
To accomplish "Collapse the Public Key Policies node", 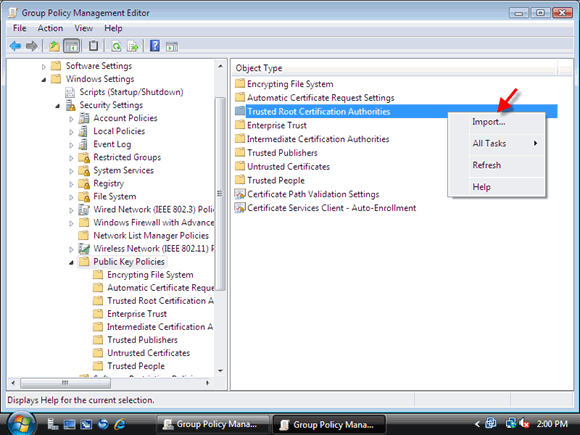I will click(71, 262).
